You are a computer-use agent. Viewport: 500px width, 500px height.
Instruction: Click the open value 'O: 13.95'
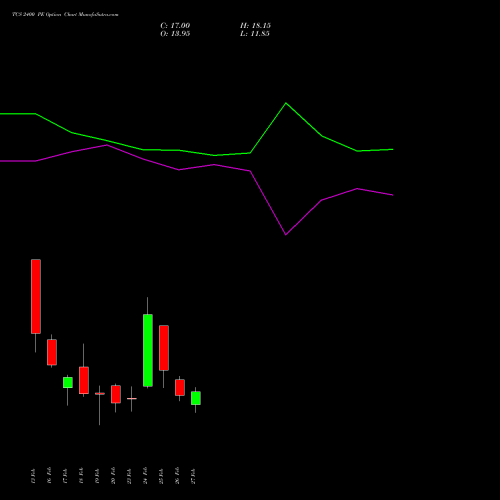click(x=175, y=33)
